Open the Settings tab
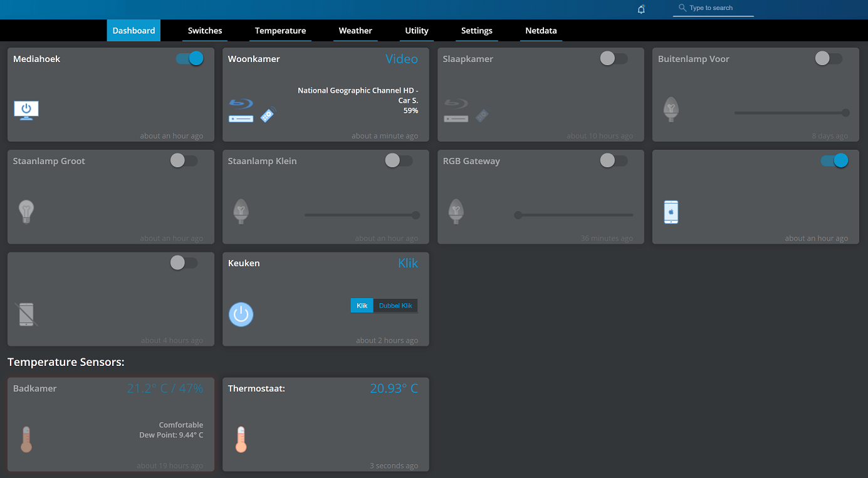 477,31
